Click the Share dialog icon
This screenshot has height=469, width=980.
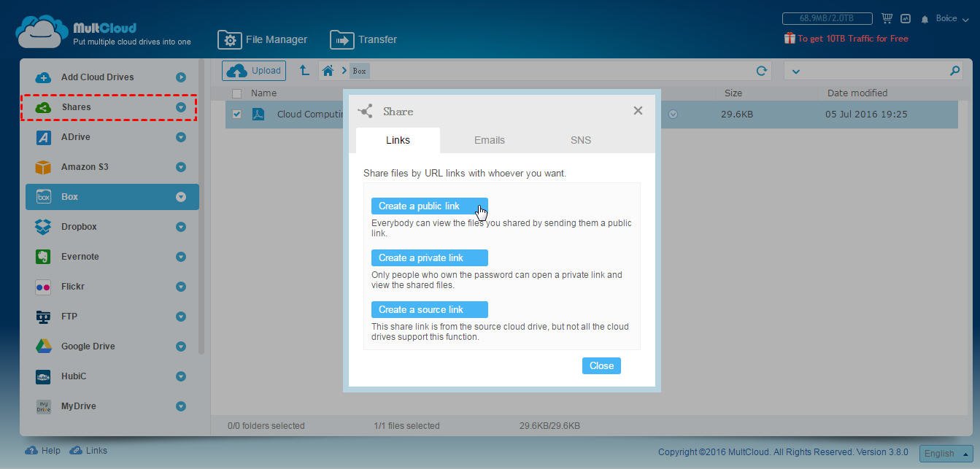pos(366,111)
